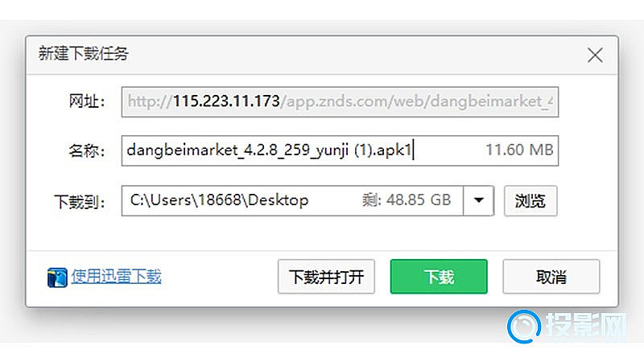644x362 pixels.
Task: Click the Thunder (迅雷) bird icon
Action: (x=57, y=278)
